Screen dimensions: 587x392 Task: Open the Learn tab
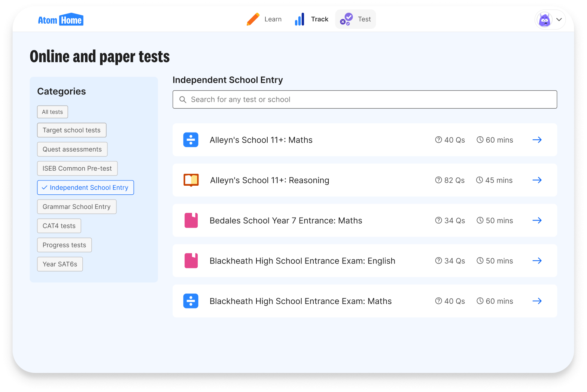point(264,19)
